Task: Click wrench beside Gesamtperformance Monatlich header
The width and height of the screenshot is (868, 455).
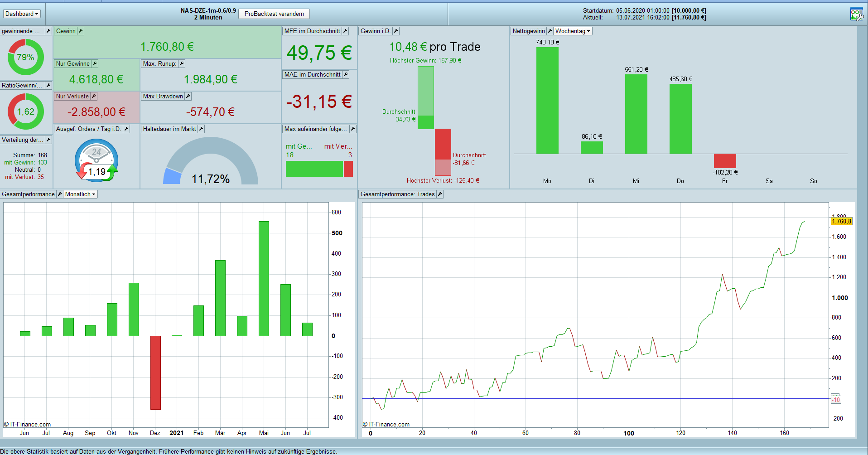Action: coord(59,194)
